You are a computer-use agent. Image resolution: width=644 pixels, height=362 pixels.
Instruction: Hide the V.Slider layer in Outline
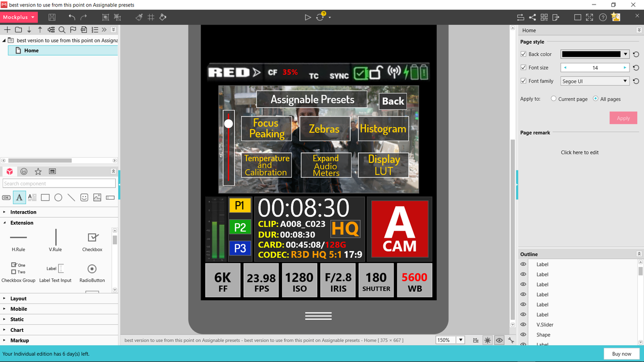click(x=523, y=325)
